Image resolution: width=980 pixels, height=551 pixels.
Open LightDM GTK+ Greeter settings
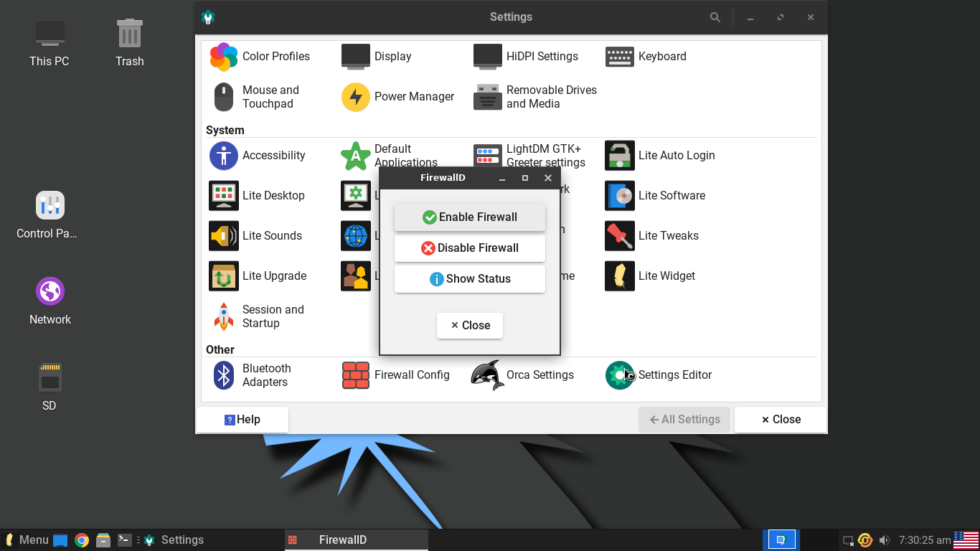click(x=529, y=156)
